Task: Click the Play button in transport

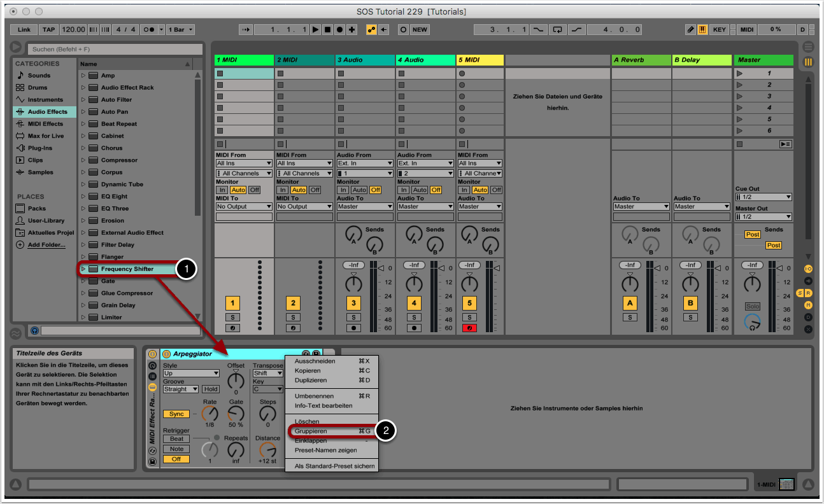Action: [x=315, y=29]
